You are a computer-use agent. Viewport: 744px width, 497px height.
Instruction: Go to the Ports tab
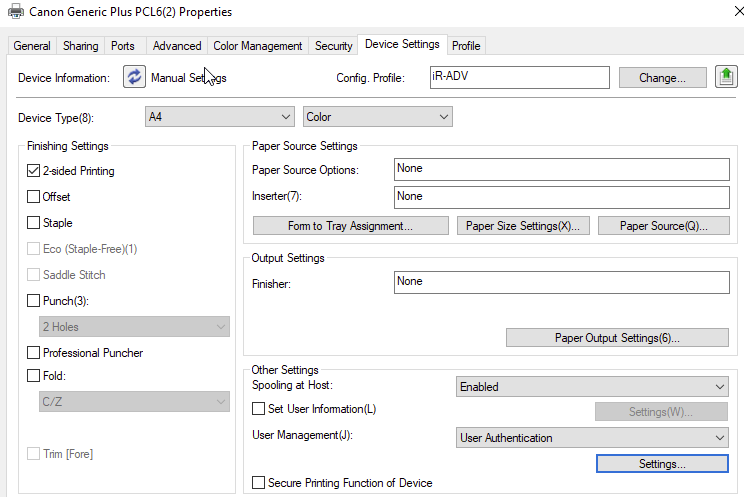click(x=123, y=46)
